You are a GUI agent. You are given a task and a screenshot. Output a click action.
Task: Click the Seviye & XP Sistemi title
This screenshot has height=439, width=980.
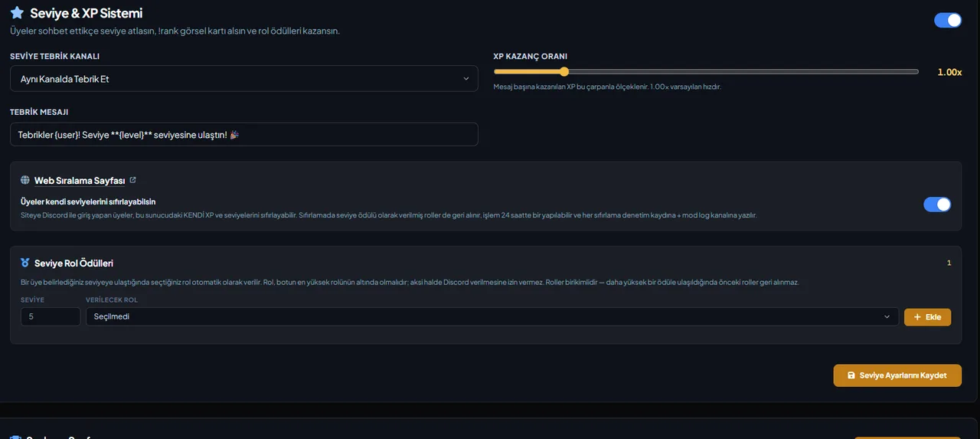tap(86, 13)
